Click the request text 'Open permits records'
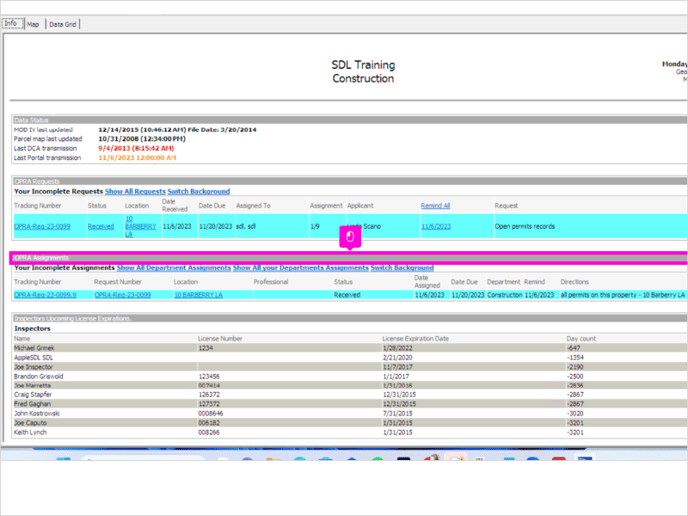The image size is (688, 516). 525,226
